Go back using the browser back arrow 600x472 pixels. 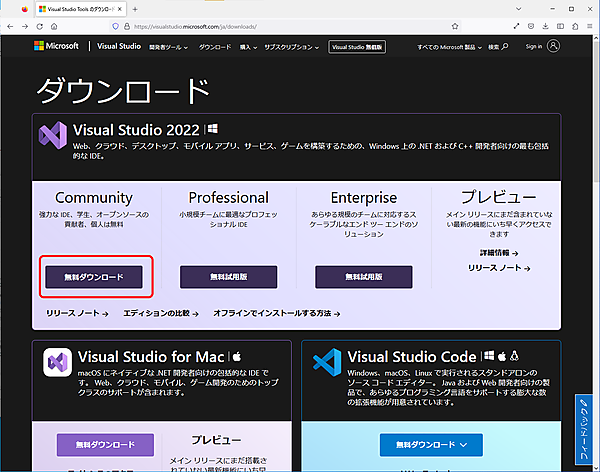pyautogui.click(x=16, y=26)
